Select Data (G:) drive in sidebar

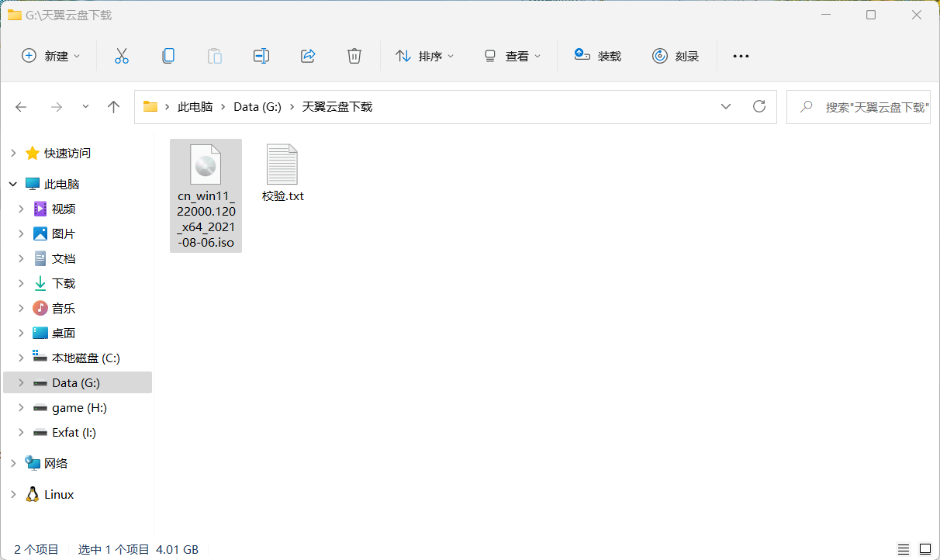tap(76, 383)
